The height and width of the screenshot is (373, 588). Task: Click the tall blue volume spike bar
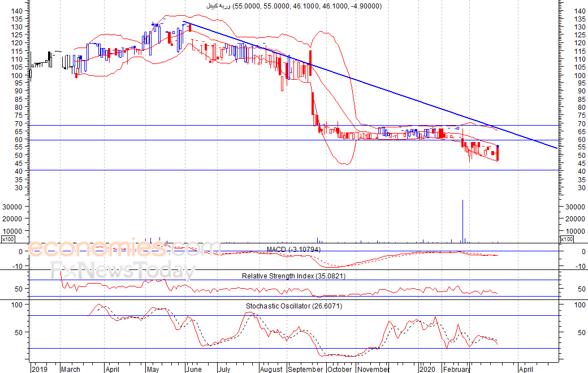click(x=462, y=221)
